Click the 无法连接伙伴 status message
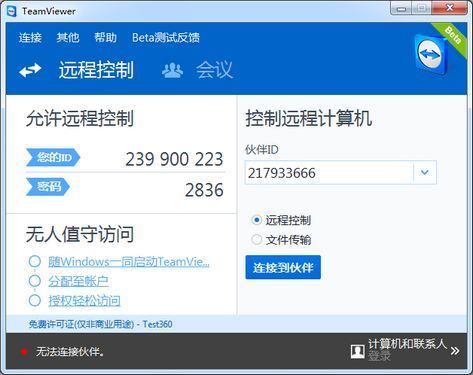The width and height of the screenshot is (473, 375). click(70, 351)
